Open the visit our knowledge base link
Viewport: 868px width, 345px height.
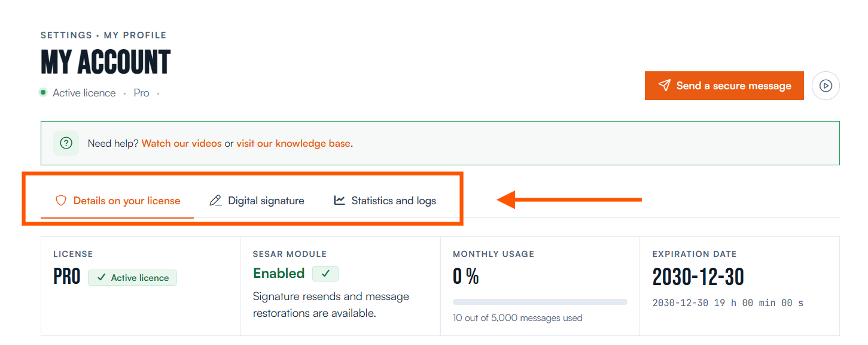pyautogui.click(x=293, y=144)
